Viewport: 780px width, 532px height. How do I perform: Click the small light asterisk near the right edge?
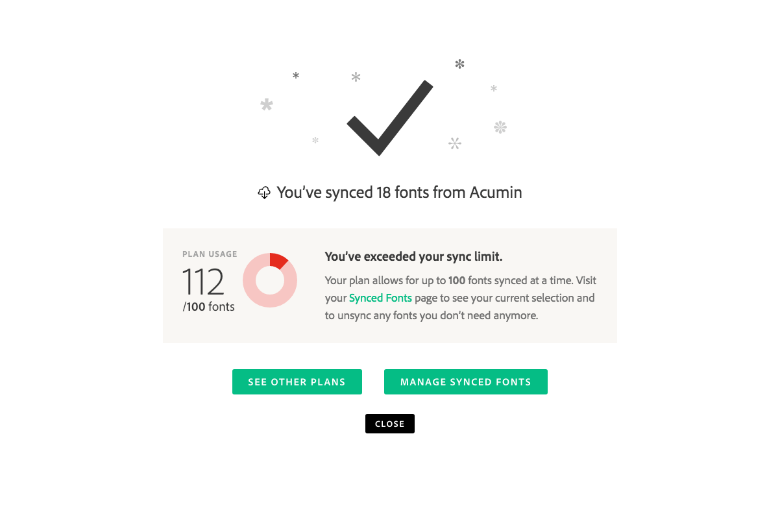point(494,88)
